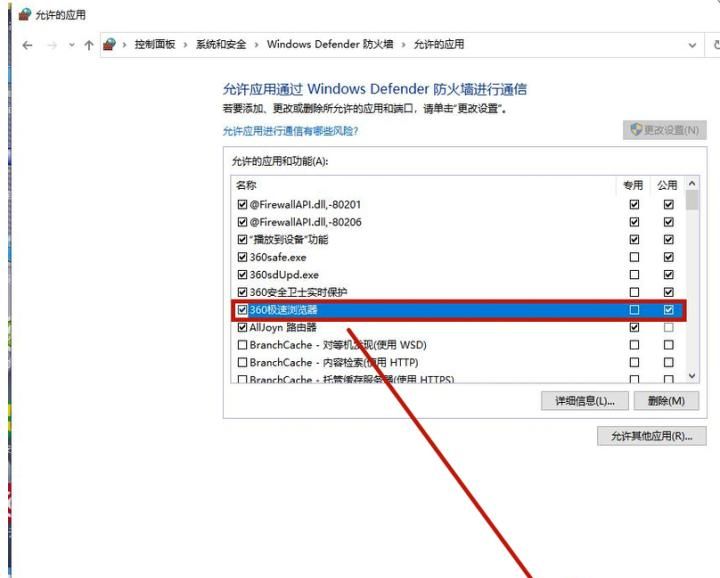Go back with the left arrow
720x578 pixels.
tap(28, 45)
